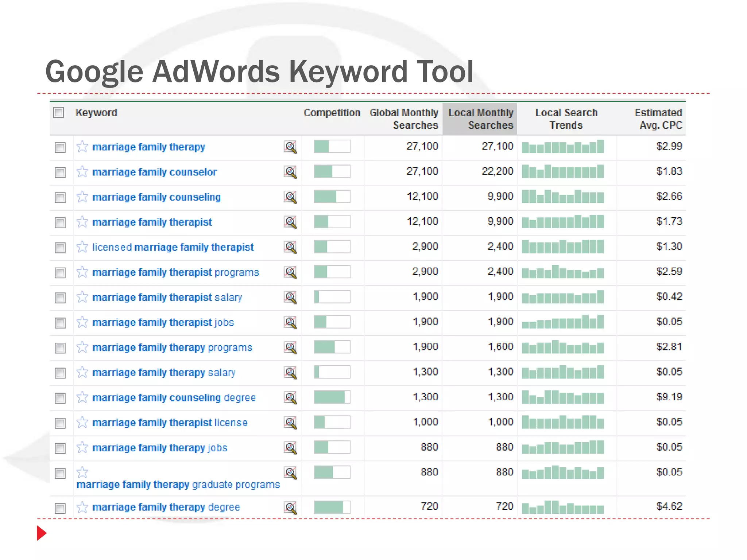747x560 pixels.
Task: Open magnifier icon for 'marriage family therapy graduate programs'
Action: [290, 473]
